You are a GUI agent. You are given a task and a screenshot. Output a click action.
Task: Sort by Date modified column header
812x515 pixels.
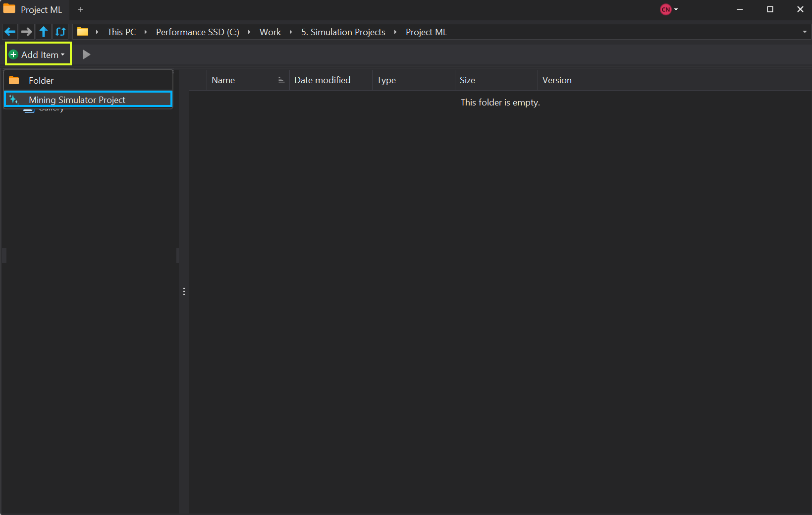click(331, 80)
